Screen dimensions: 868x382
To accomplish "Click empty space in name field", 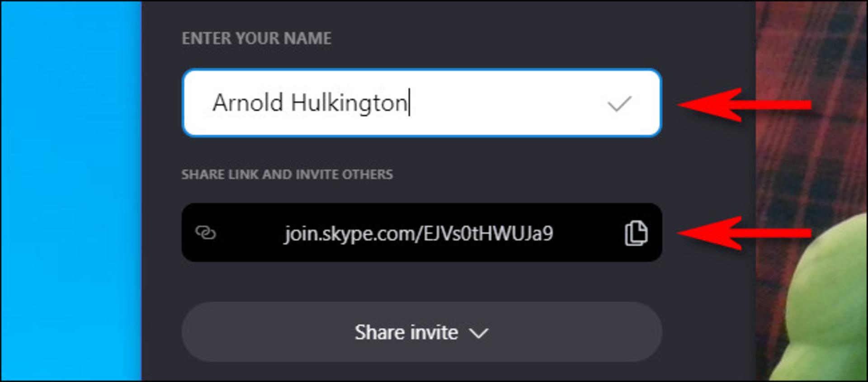I will click(506, 103).
